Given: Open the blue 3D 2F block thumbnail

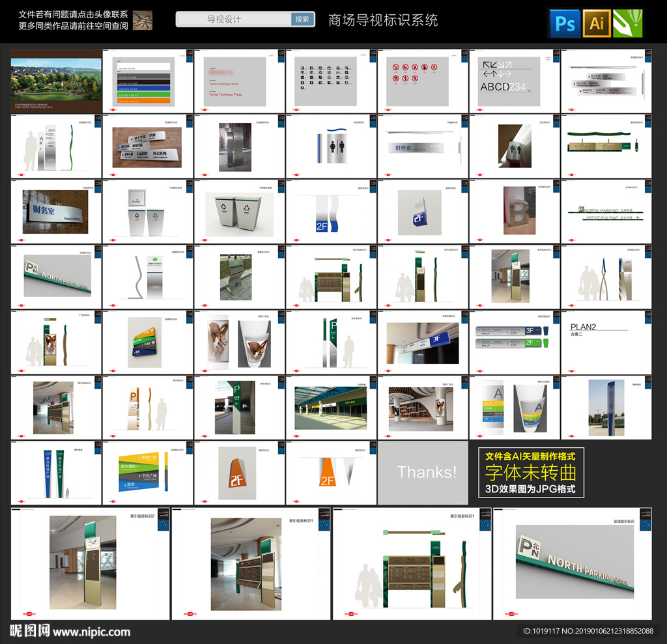Looking at the screenshot, I should click(423, 212).
